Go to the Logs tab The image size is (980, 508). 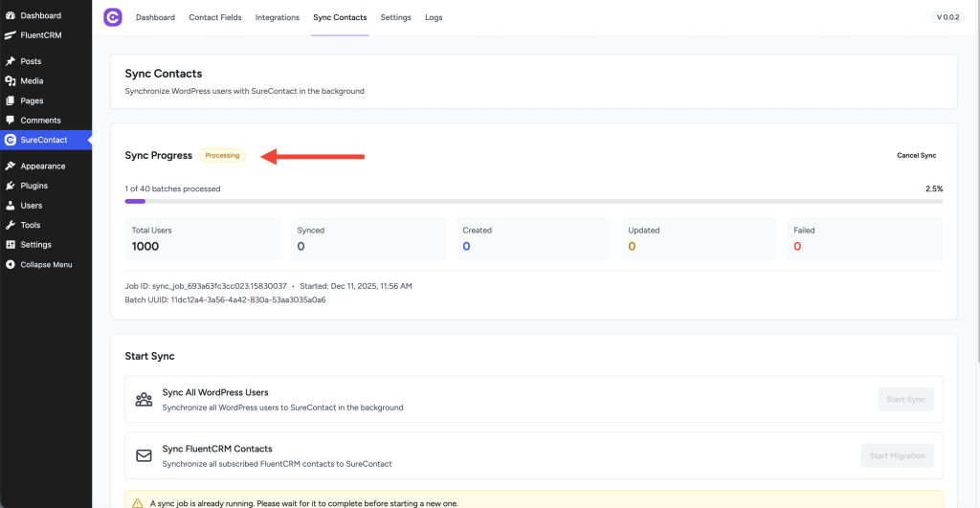coord(434,17)
